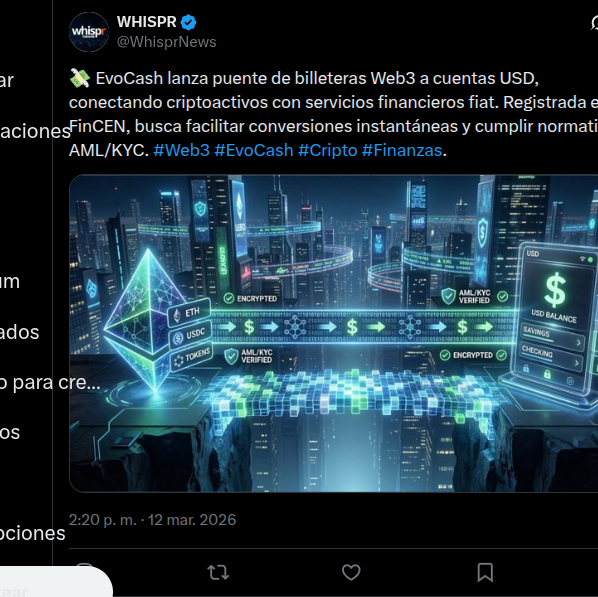
Task: Open the Grok icon at the tweet's top right
Action: pyautogui.click(x=594, y=23)
